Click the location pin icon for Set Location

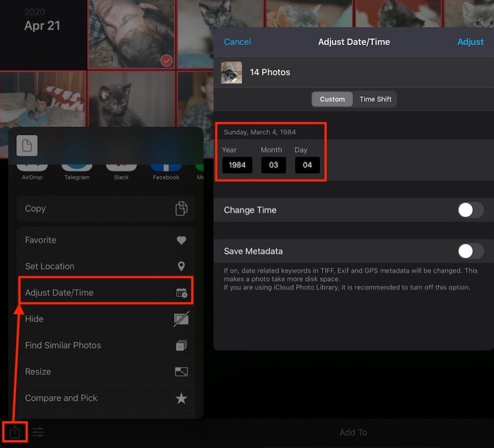[181, 266]
